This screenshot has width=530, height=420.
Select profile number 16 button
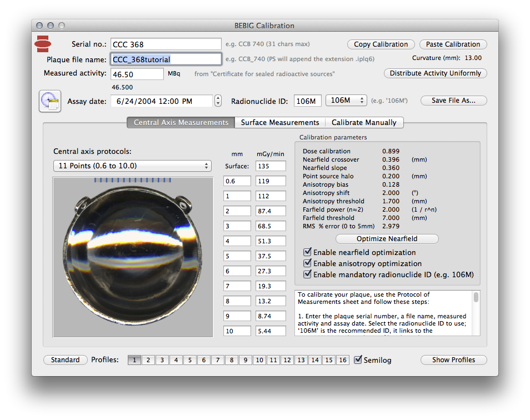[343, 360]
